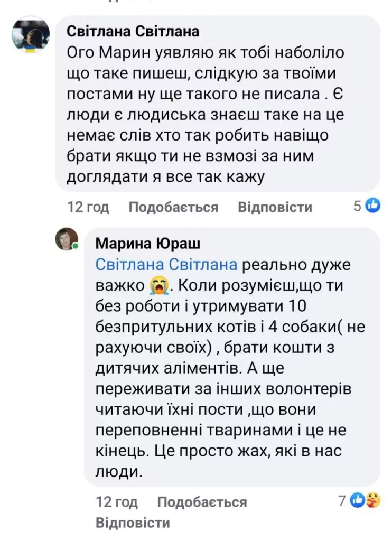This screenshot has width=392, height=541.
Task: Click the "12 год" timestamp under Світлана's comment
Action: point(88,207)
